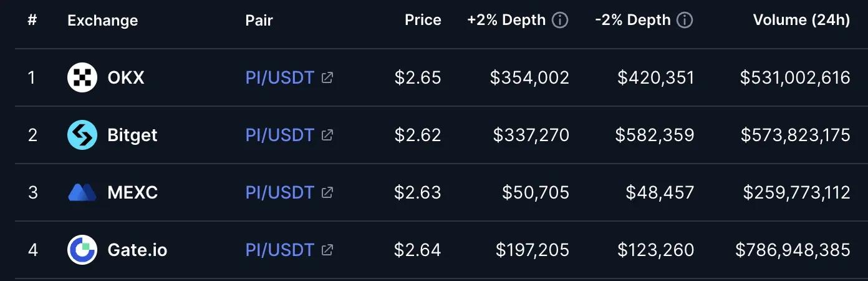
Task: Click the OKX exchange logo icon
Action: (x=82, y=78)
